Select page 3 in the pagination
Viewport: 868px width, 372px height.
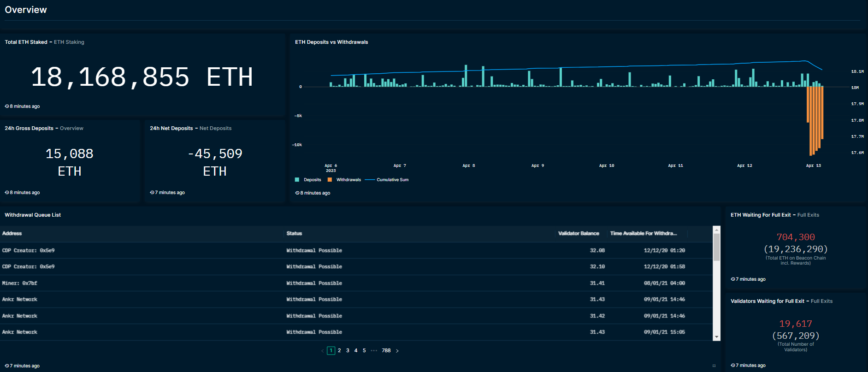coord(348,351)
